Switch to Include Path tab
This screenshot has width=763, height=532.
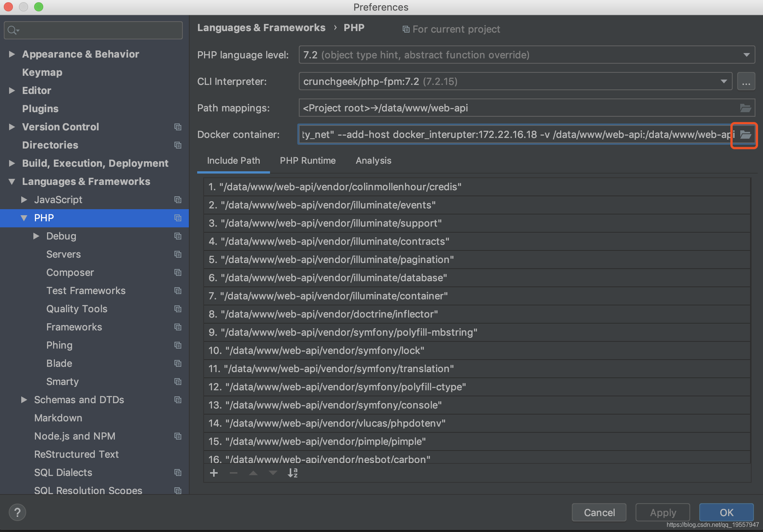pyautogui.click(x=234, y=161)
